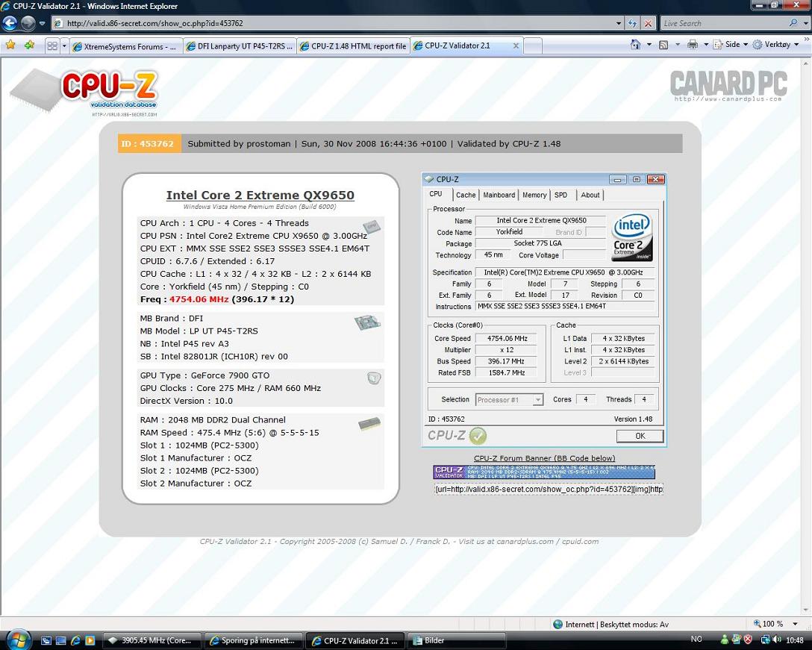The width and height of the screenshot is (812, 650).
Task: Click the CPU-Z Forum Banner link
Action: coord(544,458)
